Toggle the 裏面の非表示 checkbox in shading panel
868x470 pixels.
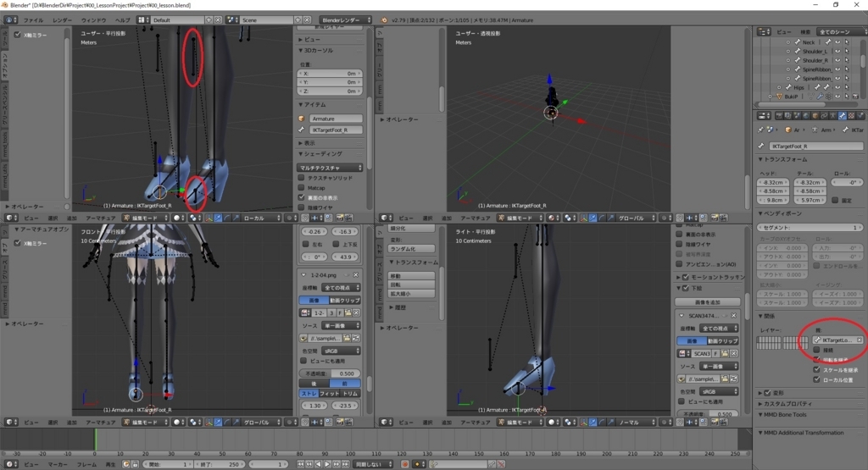tap(301, 197)
